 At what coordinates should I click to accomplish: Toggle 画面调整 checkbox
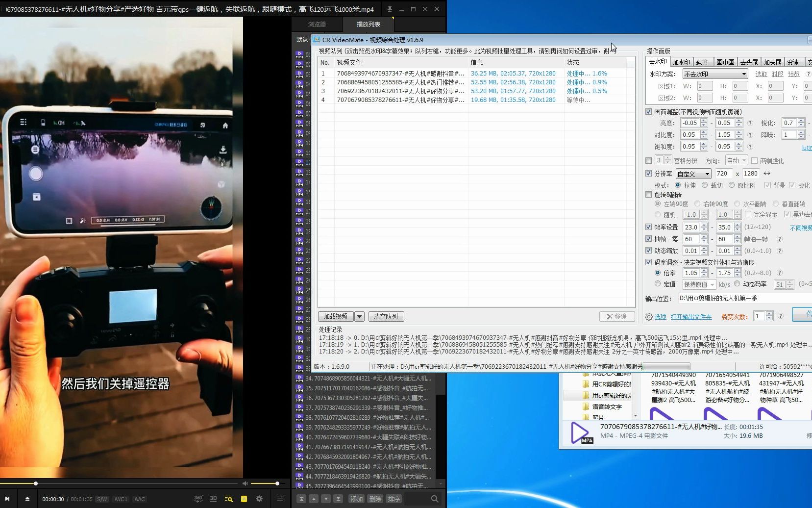click(x=649, y=112)
